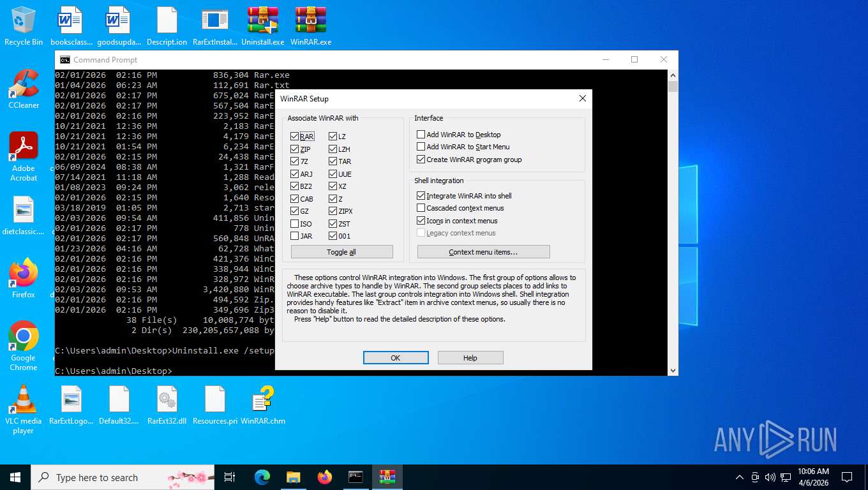Image resolution: width=868 pixels, height=490 pixels.
Task: Select the dietclassic image file icon
Action: pos(24,215)
